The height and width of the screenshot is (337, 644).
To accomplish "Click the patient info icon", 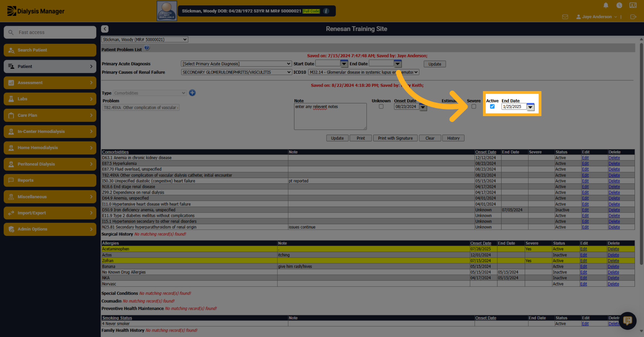I will point(326,11).
